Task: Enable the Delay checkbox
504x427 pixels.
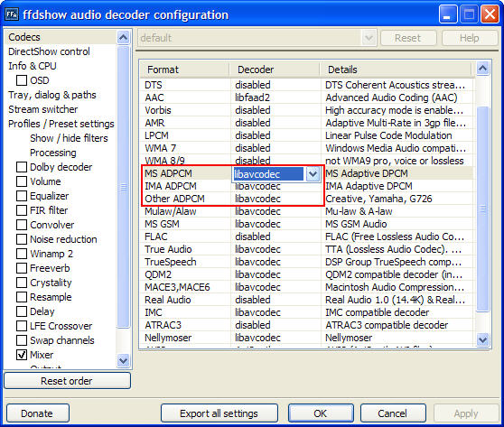Action: pyautogui.click(x=22, y=311)
